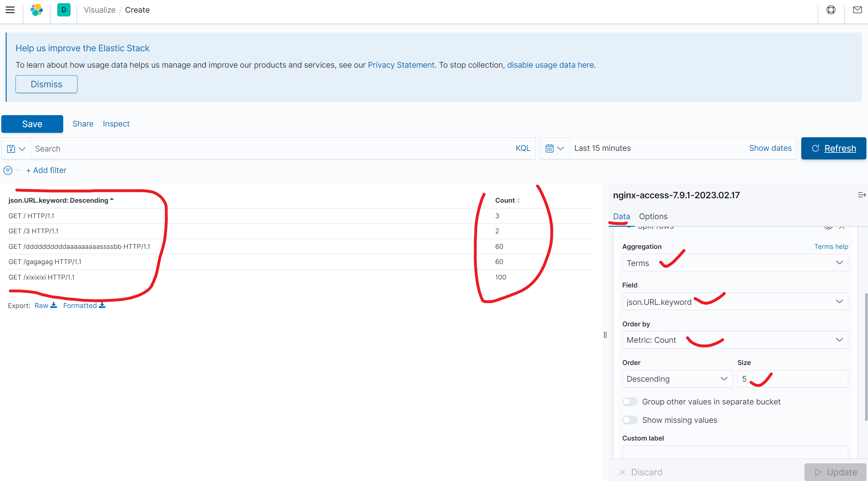The width and height of the screenshot is (868, 481).
Task: Expand the Aggregation Terms dropdown
Action: click(735, 263)
